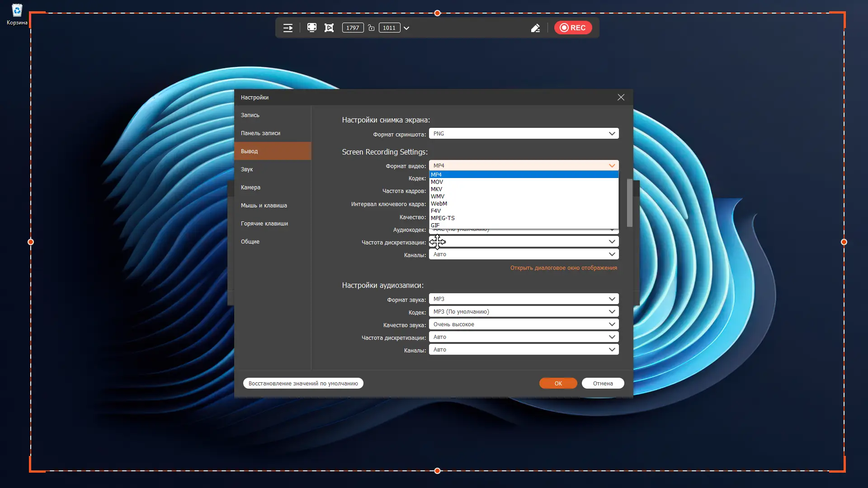Select the custom region capture icon
868x488 pixels.
pyautogui.click(x=329, y=28)
